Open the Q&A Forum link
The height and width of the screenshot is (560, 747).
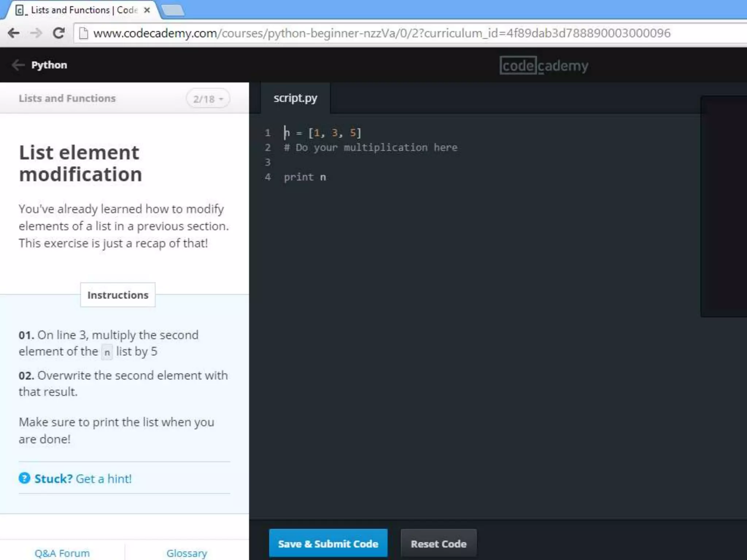tap(62, 553)
